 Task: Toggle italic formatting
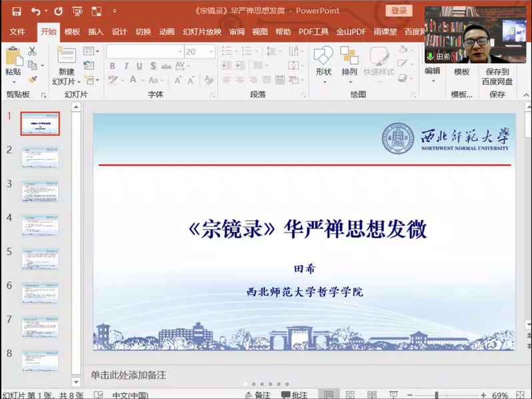coord(125,66)
